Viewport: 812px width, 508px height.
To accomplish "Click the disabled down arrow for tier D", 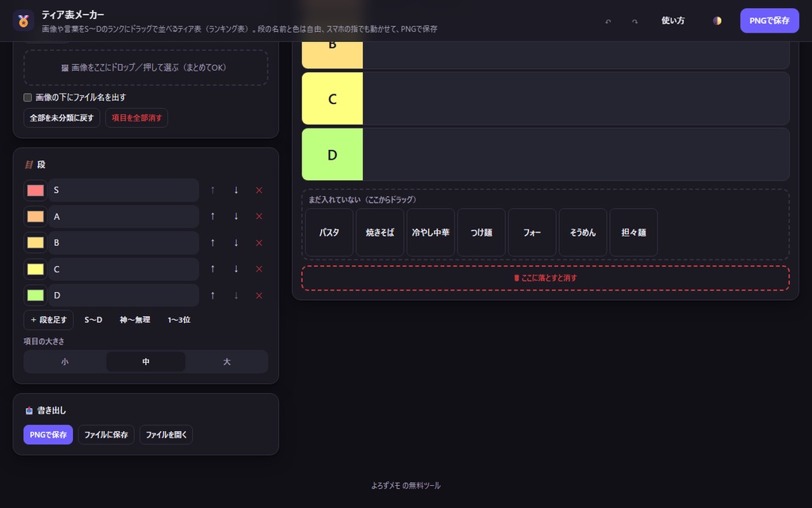I will 236,295.
